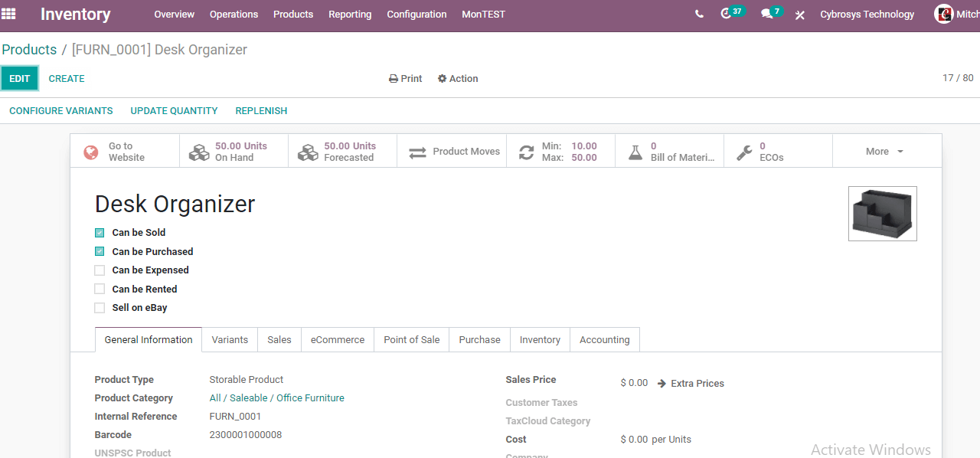This screenshot has width=980, height=458.
Task: Click Cybrosys Technology company switcher
Action: tap(867, 15)
